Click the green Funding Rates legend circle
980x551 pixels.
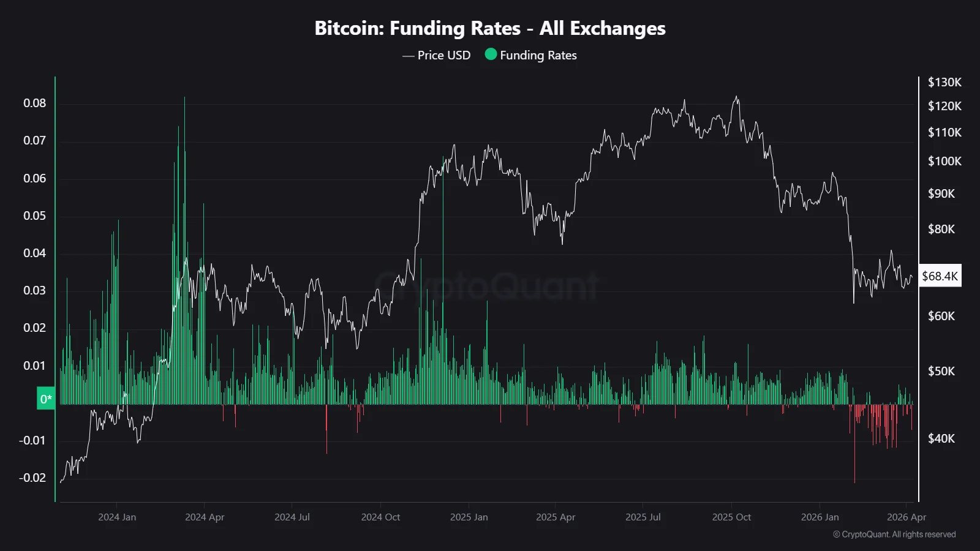click(x=491, y=54)
